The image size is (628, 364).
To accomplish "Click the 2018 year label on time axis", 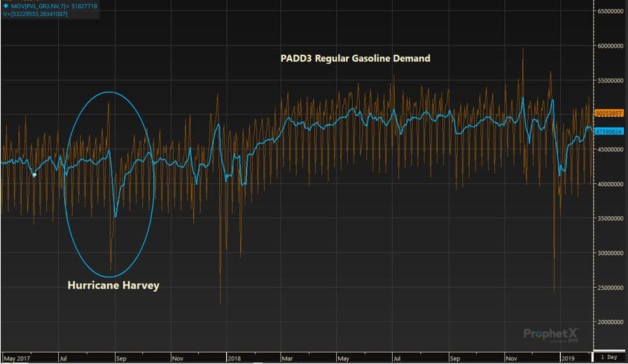I will [x=234, y=356].
